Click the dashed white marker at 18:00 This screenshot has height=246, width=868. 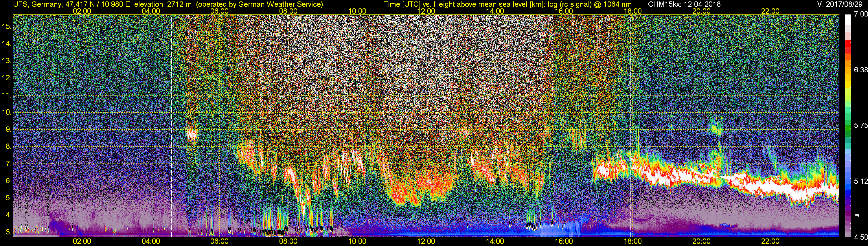click(631, 125)
